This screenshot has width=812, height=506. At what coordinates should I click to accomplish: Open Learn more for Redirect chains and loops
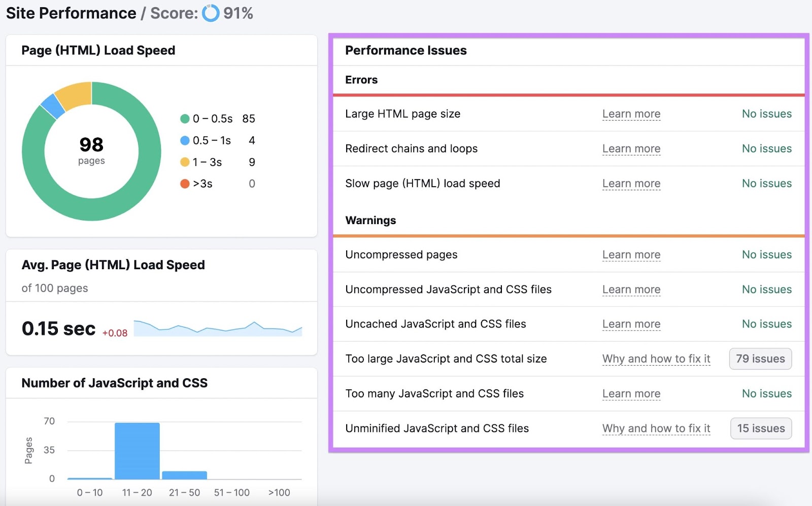pos(631,149)
